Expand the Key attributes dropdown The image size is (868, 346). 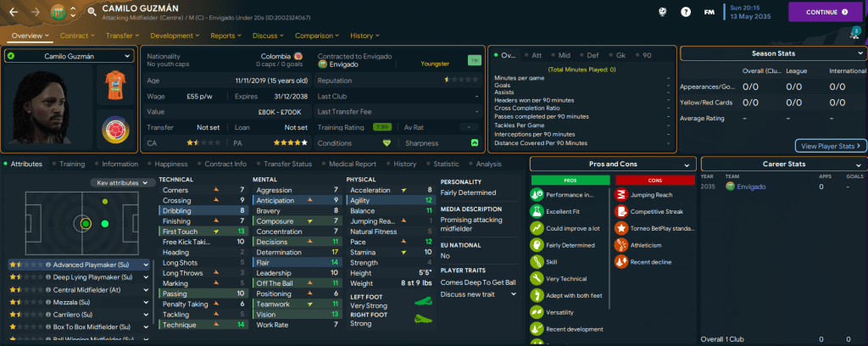point(123,182)
